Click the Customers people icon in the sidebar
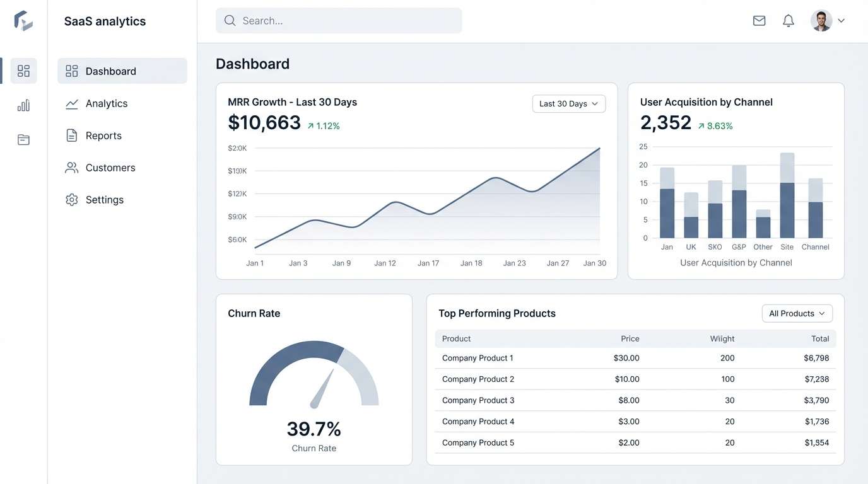Screen dimensions: 868x484 click(x=71, y=167)
